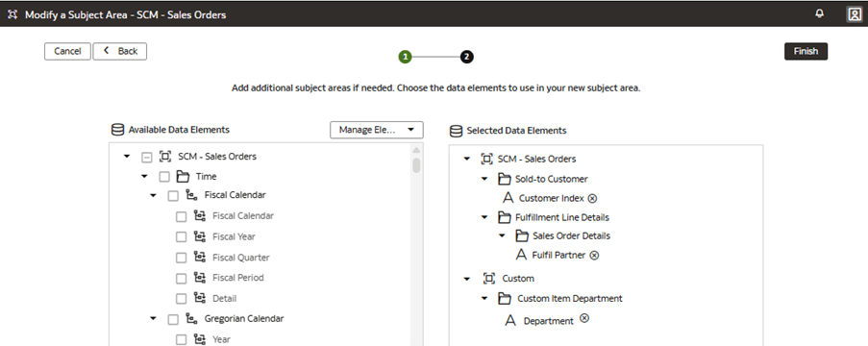Viewport: 868px width, 346px height.
Task: Check the Detail checkbox
Action: tap(181, 298)
